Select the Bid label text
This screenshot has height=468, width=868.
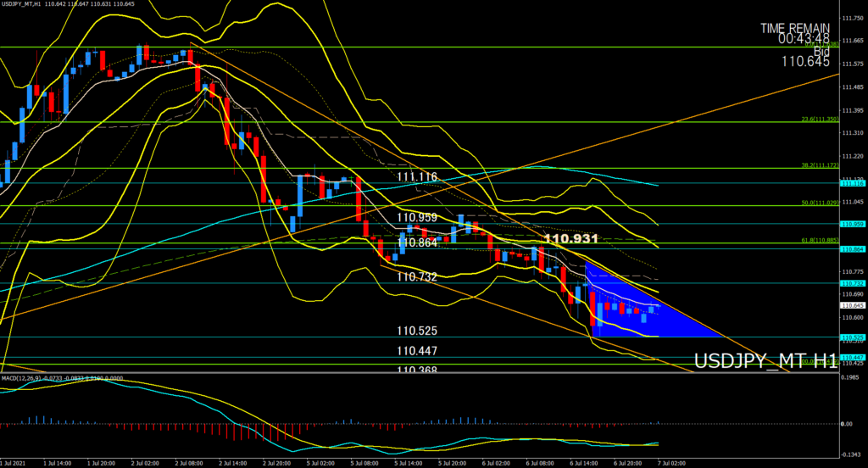pos(822,51)
